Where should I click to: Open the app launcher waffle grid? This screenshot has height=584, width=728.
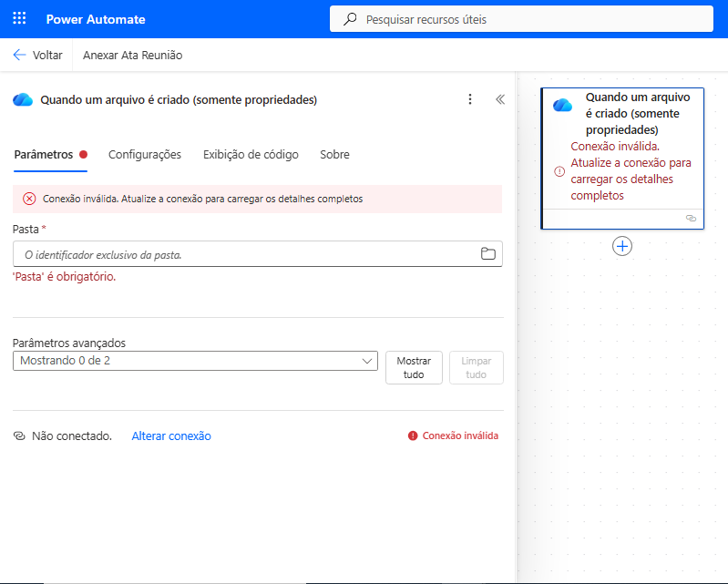(x=19, y=18)
